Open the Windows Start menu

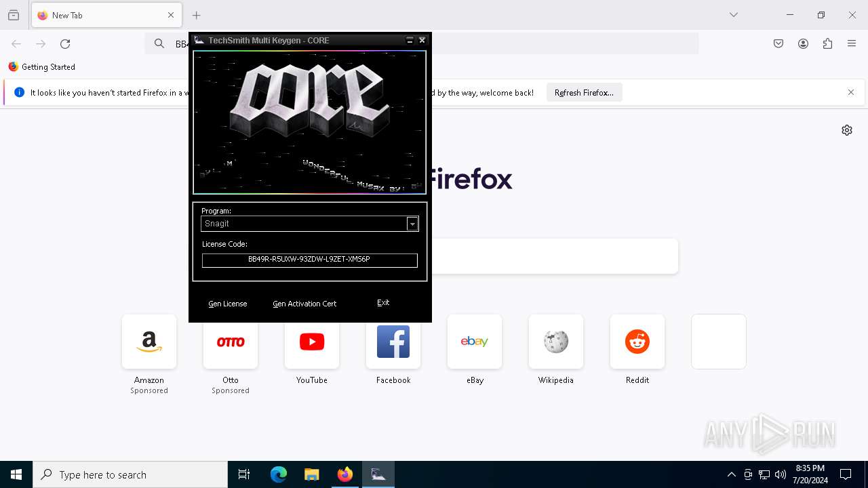tap(16, 475)
